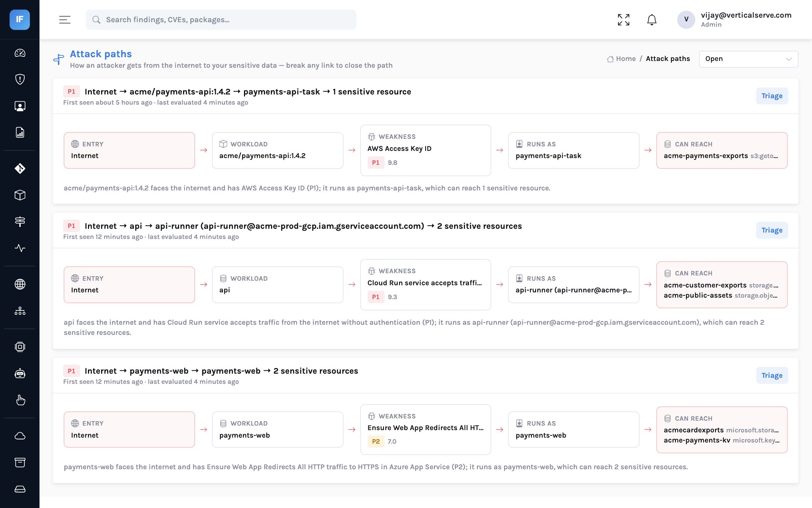This screenshot has width=812, height=508.
Task: Toggle fullscreen mode icon
Action: [x=624, y=20]
